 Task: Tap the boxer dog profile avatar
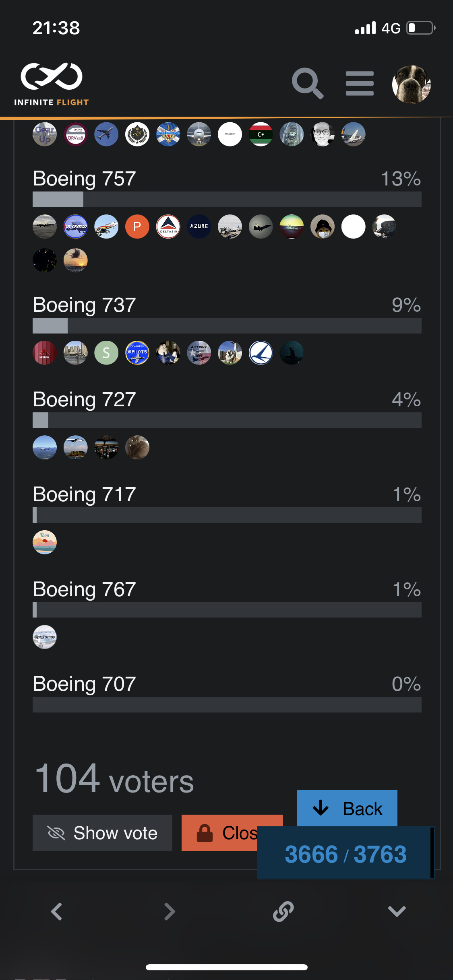coord(412,84)
